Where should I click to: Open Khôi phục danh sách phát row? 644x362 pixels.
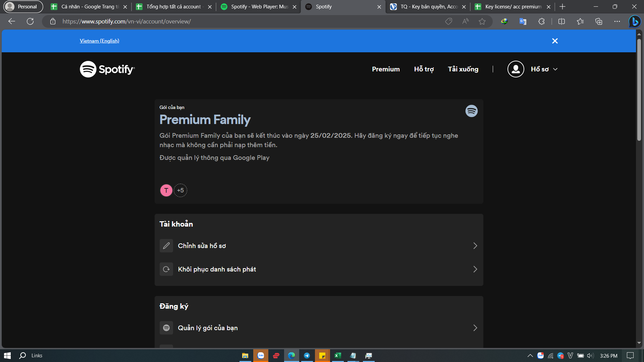319,269
